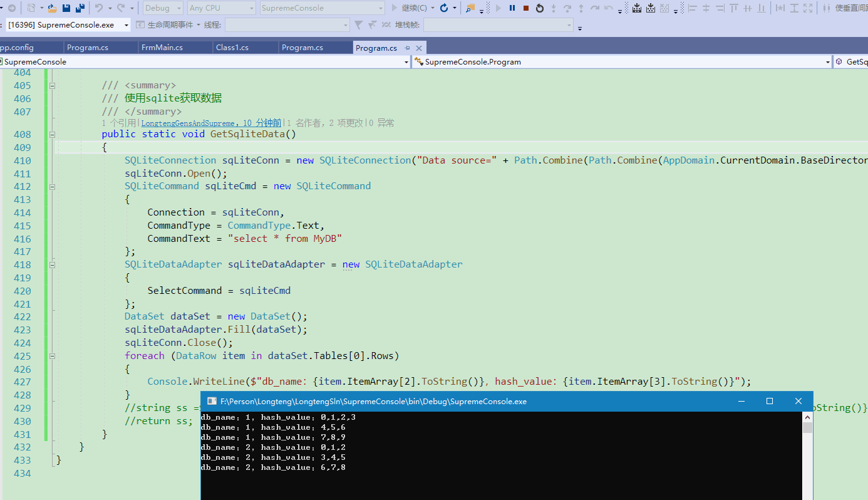868x500 pixels.
Task: Click the console window scrollbar thumb
Action: [x=808, y=427]
